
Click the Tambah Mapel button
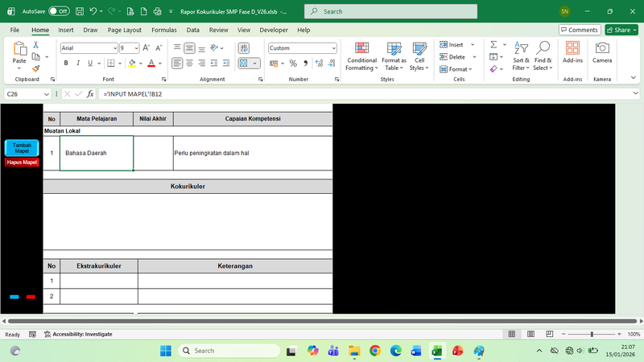[x=22, y=148]
